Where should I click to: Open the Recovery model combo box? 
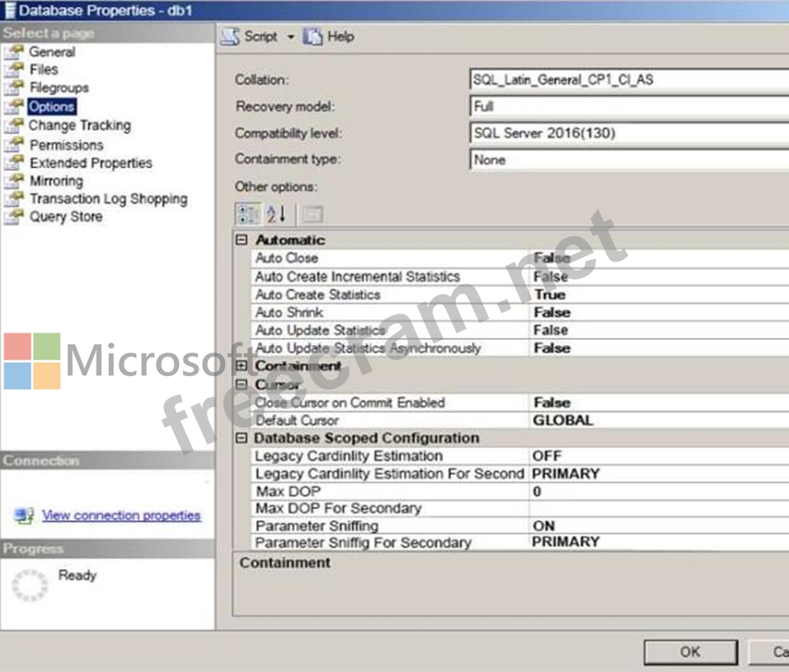click(x=629, y=106)
